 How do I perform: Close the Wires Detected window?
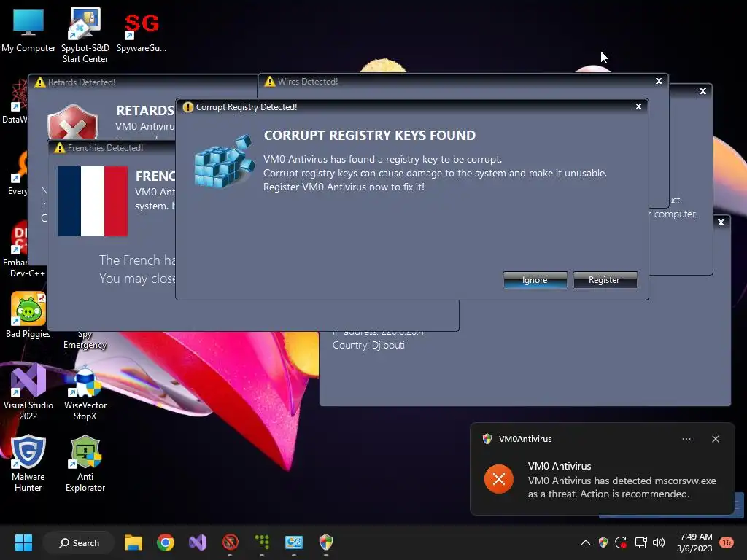659,81
